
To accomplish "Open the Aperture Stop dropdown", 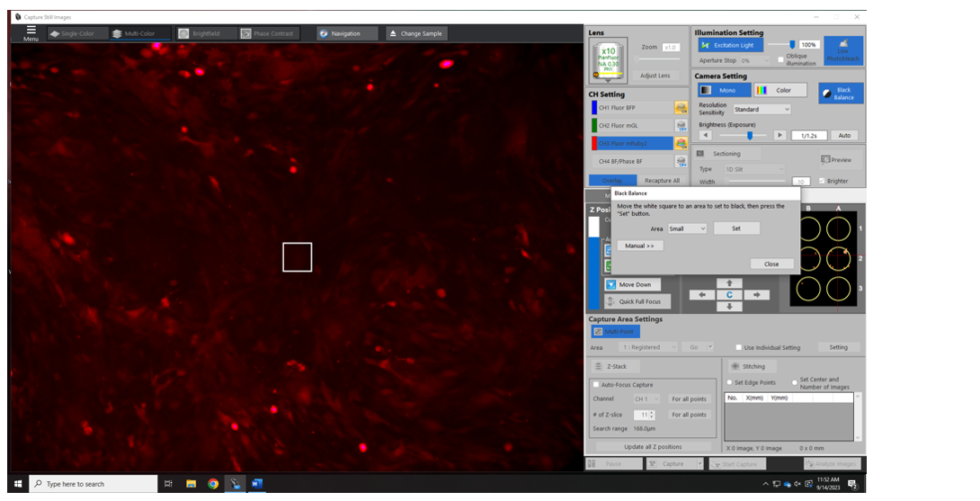I will coord(754,60).
